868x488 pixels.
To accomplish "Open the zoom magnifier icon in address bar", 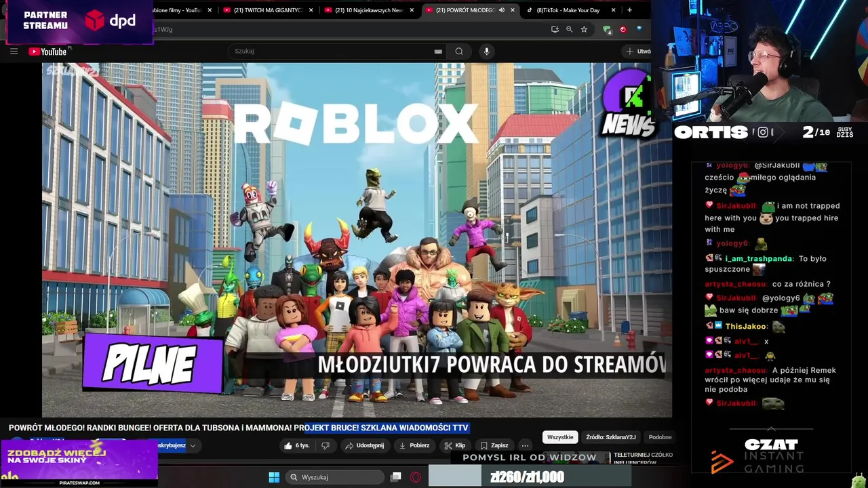I will point(569,30).
